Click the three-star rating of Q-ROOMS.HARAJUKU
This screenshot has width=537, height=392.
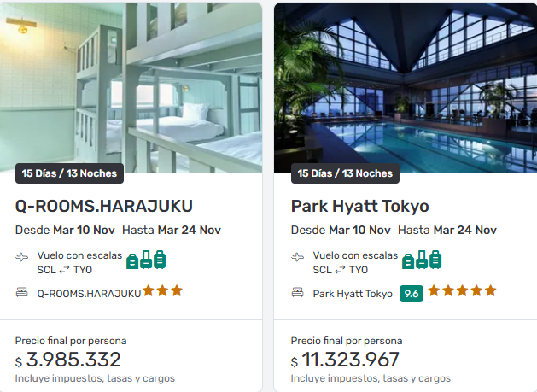(x=162, y=291)
